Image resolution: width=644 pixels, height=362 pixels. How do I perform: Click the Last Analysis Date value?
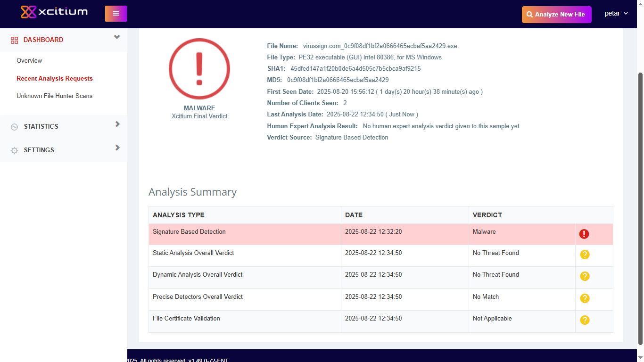click(x=372, y=114)
